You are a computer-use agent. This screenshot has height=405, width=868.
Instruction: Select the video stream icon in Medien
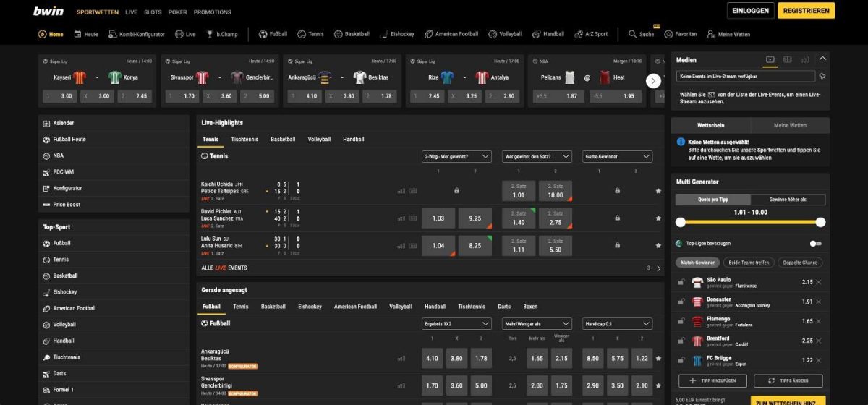coord(770,59)
